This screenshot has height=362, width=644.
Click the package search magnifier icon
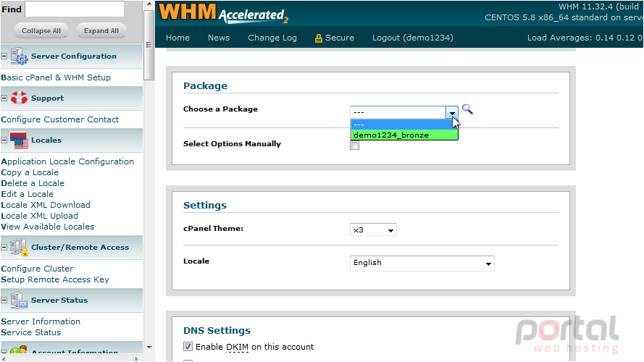pos(467,109)
